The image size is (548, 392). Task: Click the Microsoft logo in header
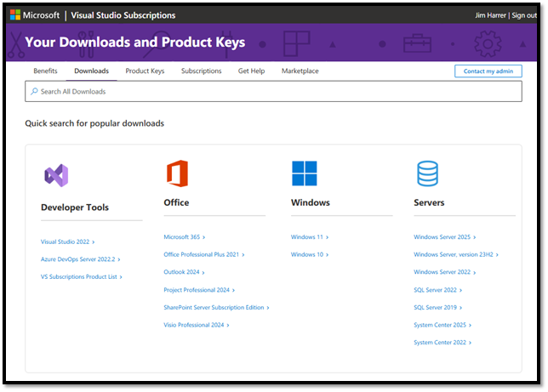[x=14, y=15]
